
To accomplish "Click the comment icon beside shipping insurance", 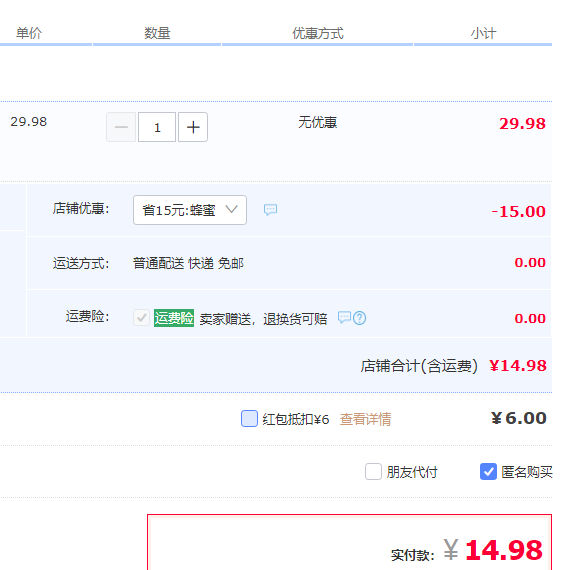I will (x=344, y=317).
